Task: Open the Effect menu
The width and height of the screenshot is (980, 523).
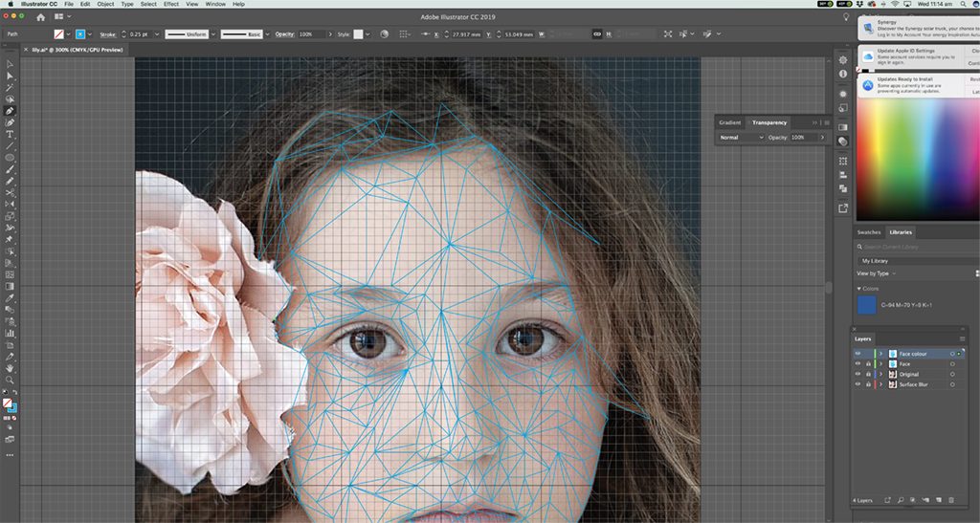Action: 171,4
